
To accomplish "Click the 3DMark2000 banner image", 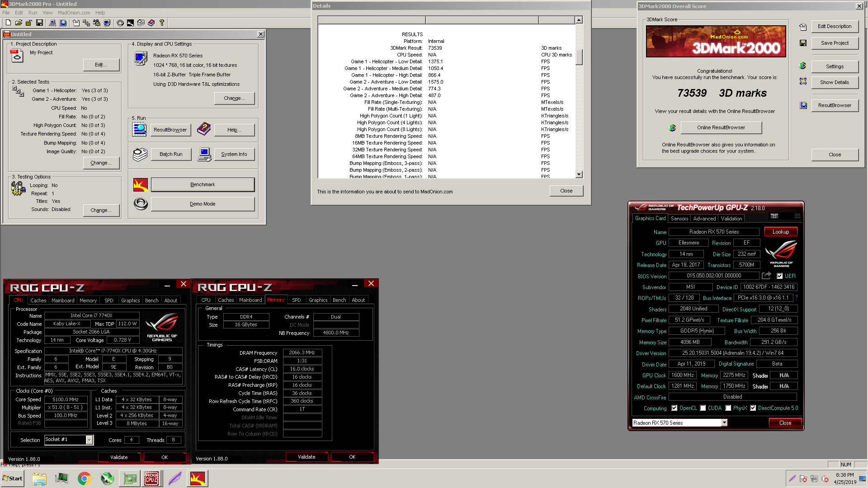I will click(716, 42).
